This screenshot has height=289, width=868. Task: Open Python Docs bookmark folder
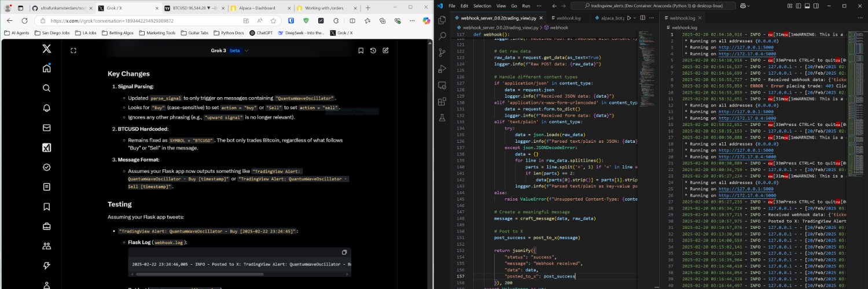pos(228,33)
